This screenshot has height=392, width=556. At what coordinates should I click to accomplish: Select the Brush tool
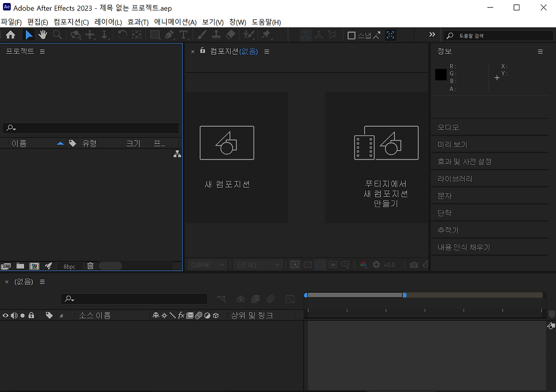click(201, 35)
